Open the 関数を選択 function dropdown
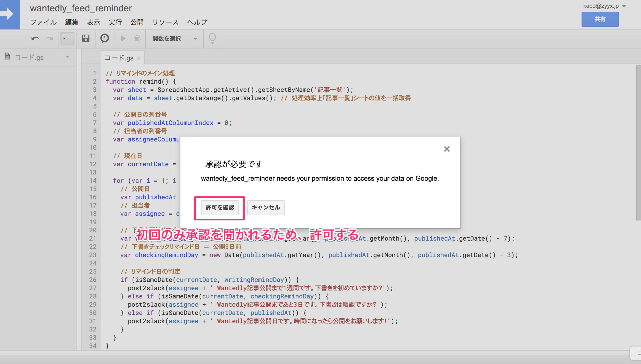641x364 pixels. coord(175,39)
